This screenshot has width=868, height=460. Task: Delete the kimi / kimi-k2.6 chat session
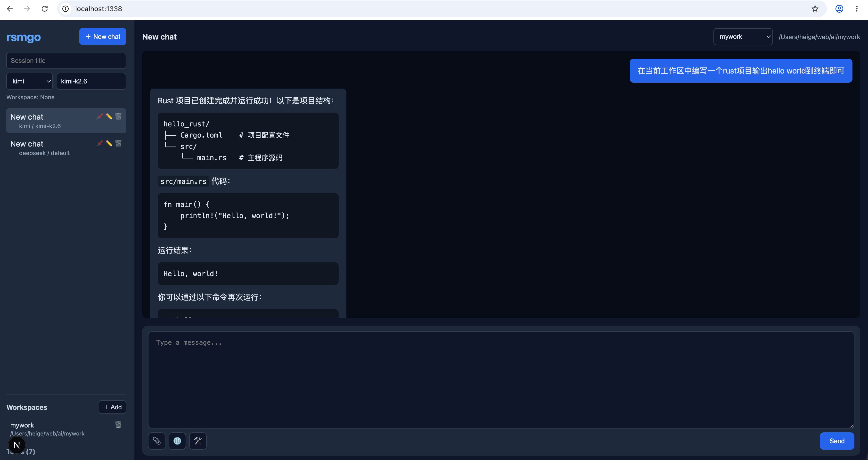pyautogui.click(x=118, y=116)
